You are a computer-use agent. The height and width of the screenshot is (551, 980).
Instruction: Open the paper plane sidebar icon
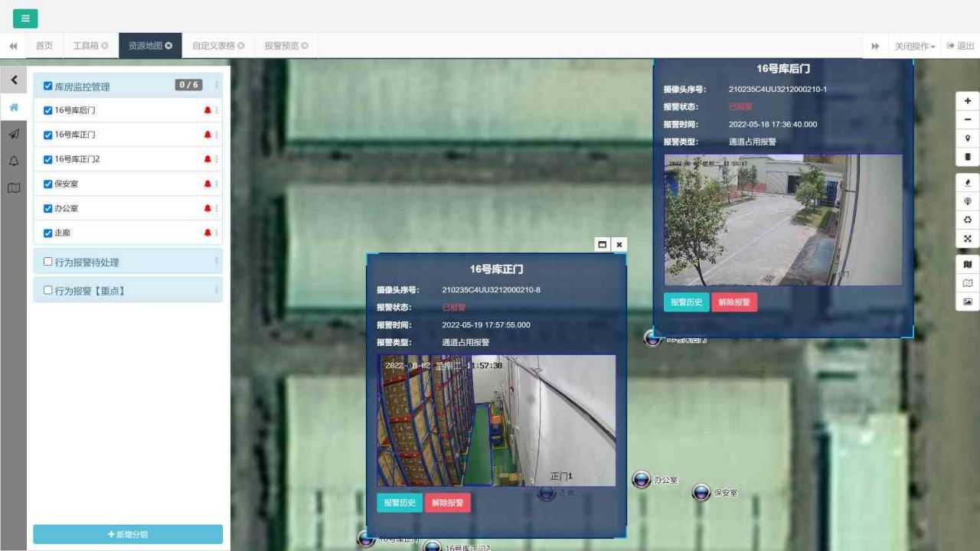point(14,134)
